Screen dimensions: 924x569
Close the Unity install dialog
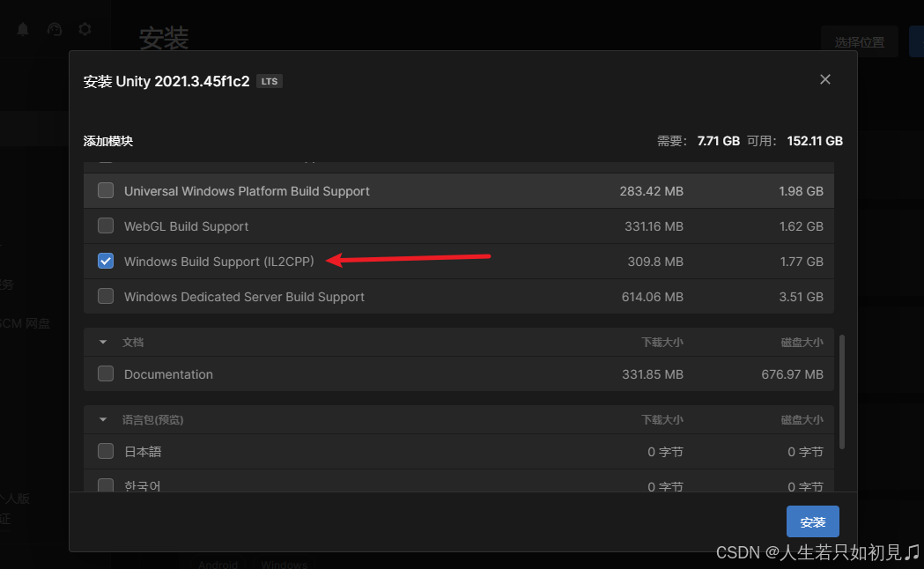point(825,79)
